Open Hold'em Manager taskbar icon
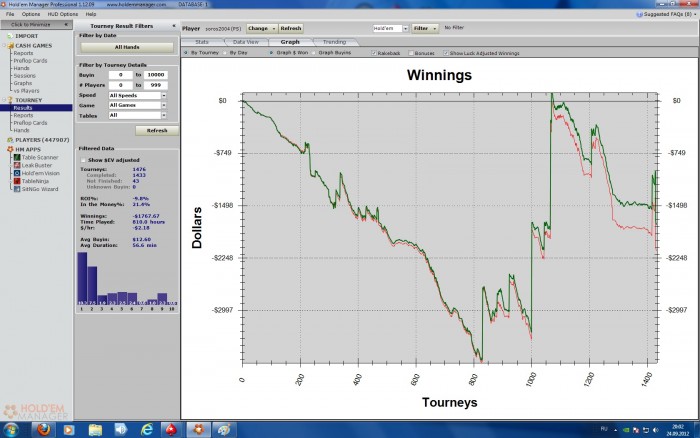The width and height of the screenshot is (700, 438). pyautogui.click(x=198, y=430)
